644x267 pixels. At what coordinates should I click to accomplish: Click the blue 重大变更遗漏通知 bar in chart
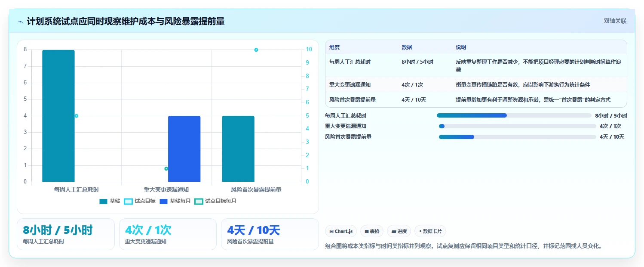click(x=184, y=149)
